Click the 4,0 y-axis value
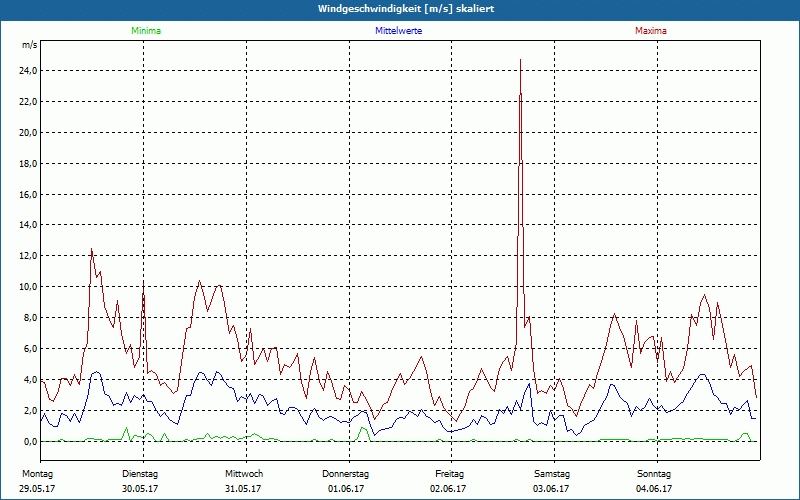Screen dimensions: 800x500 coord(30,380)
